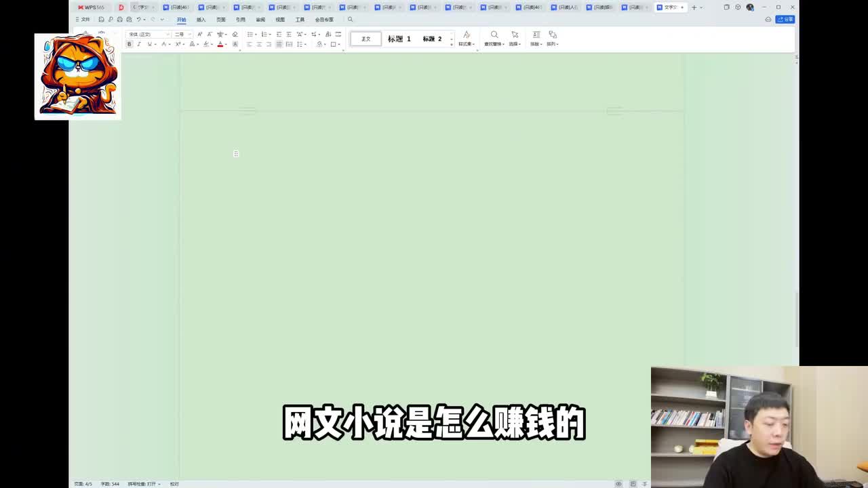Open 查找替换 find and replace

pyautogui.click(x=494, y=39)
